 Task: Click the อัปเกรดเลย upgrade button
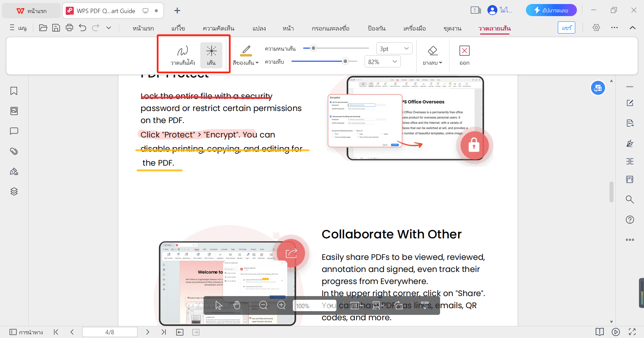tap(551, 10)
